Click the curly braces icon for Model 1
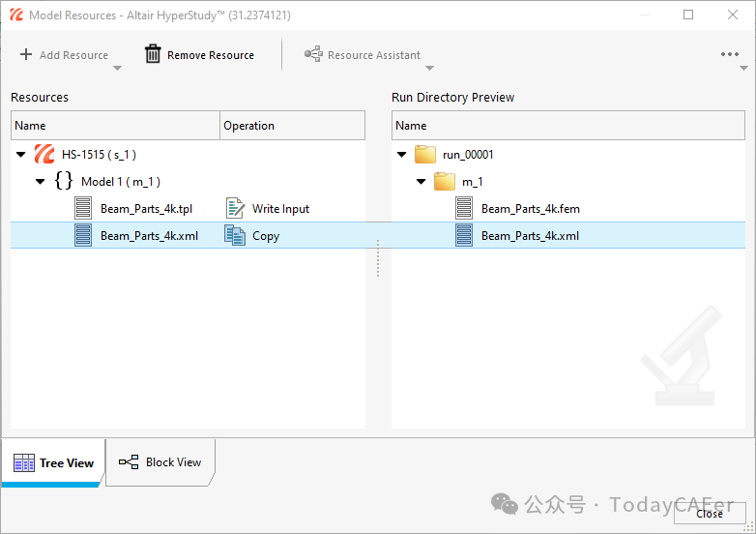The image size is (756, 534). click(64, 181)
